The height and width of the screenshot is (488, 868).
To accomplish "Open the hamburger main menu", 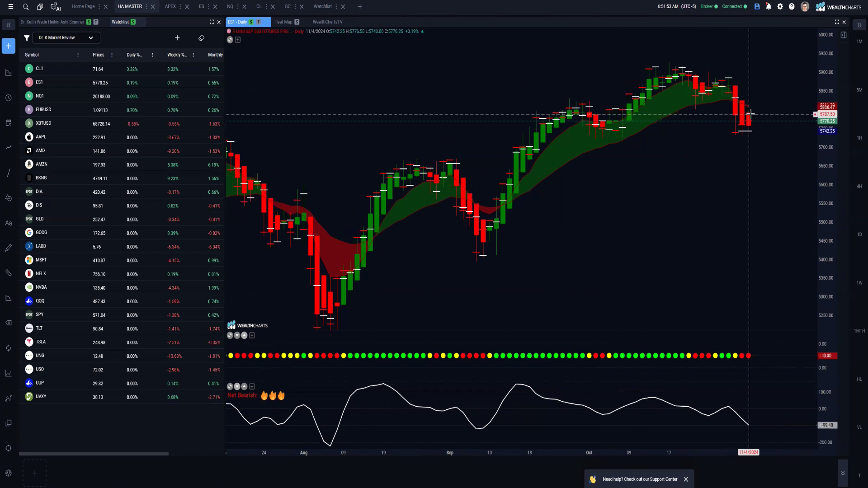I will pyautogui.click(x=11, y=7).
